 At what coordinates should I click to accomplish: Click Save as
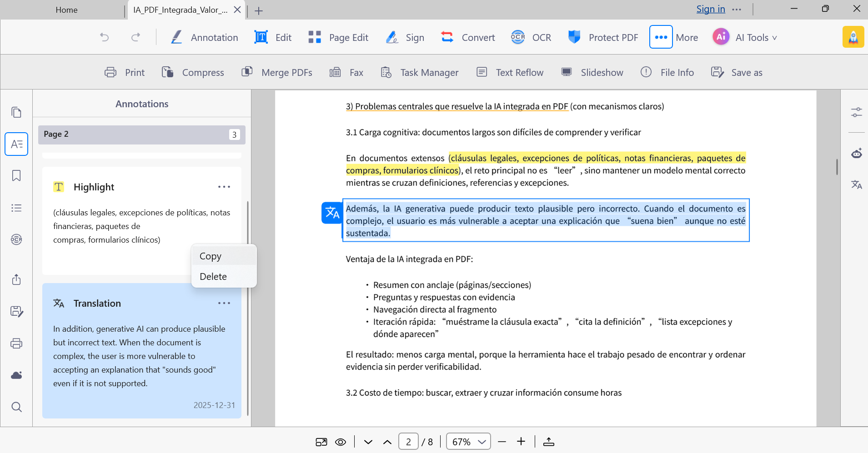click(737, 73)
